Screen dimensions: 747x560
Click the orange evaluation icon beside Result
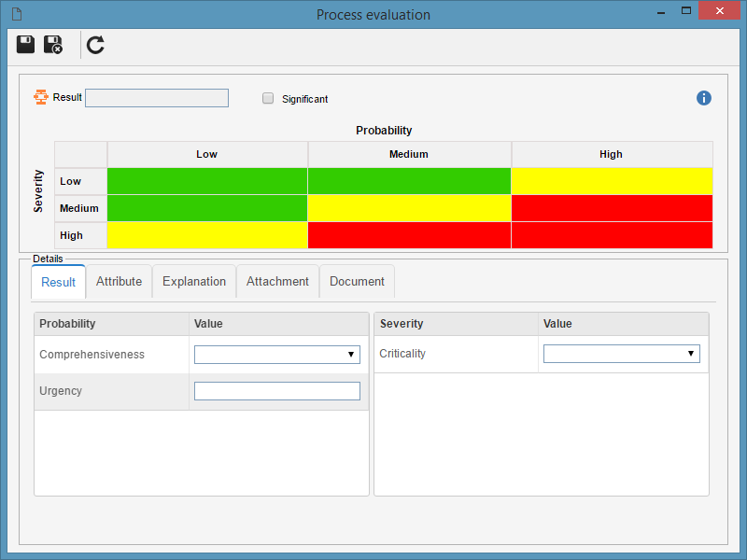tap(41, 97)
